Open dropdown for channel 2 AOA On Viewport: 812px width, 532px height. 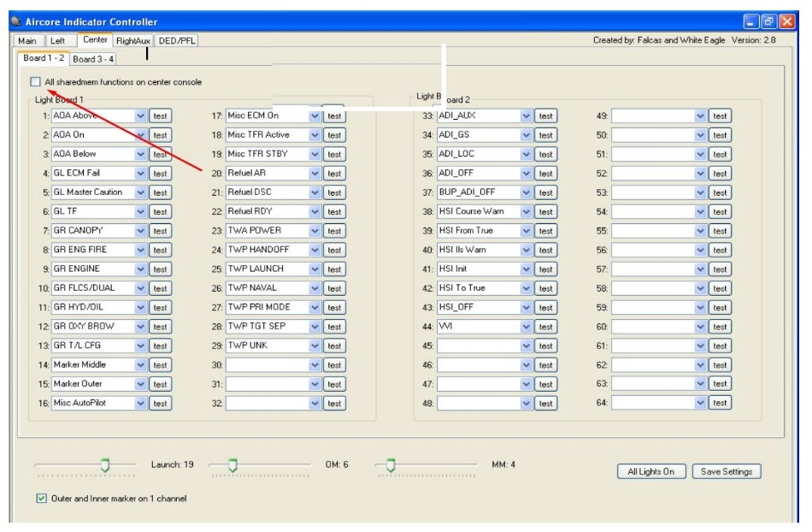pyautogui.click(x=141, y=135)
